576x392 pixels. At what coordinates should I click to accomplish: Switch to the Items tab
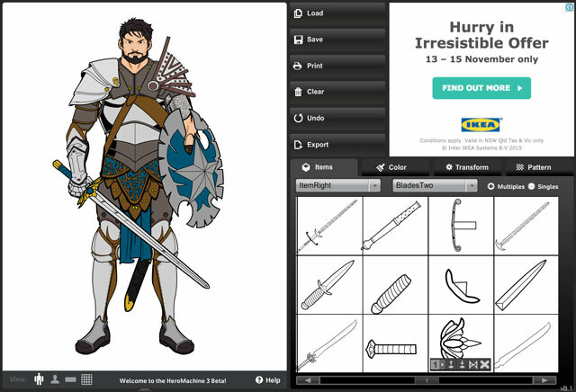(x=323, y=167)
